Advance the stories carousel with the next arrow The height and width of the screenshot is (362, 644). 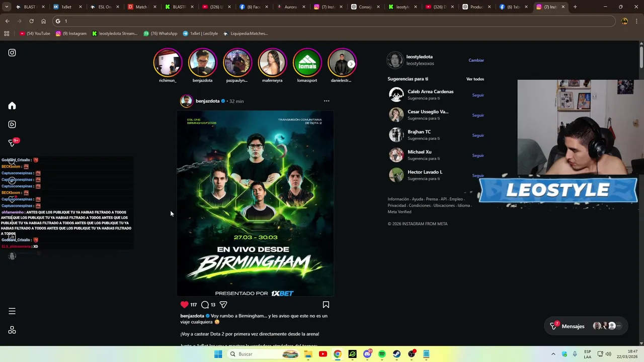pos(351,64)
